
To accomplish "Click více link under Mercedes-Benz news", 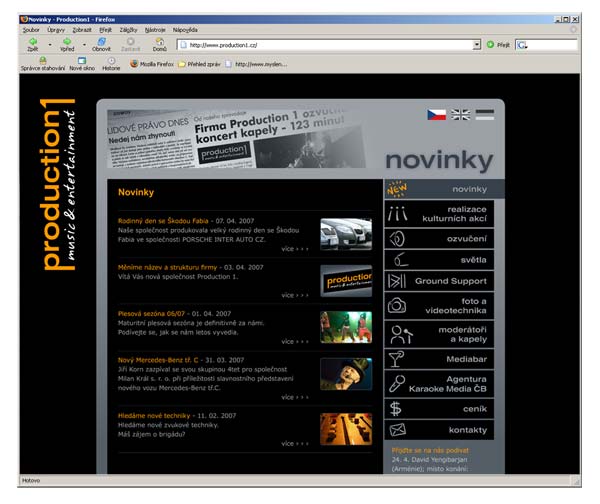I will pos(295,397).
